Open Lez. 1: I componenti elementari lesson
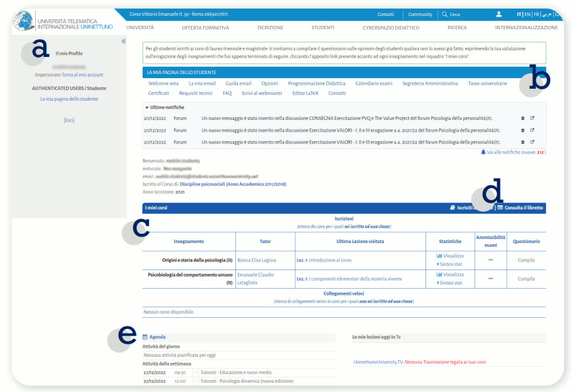This screenshot has height=392, width=572. coord(349,279)
